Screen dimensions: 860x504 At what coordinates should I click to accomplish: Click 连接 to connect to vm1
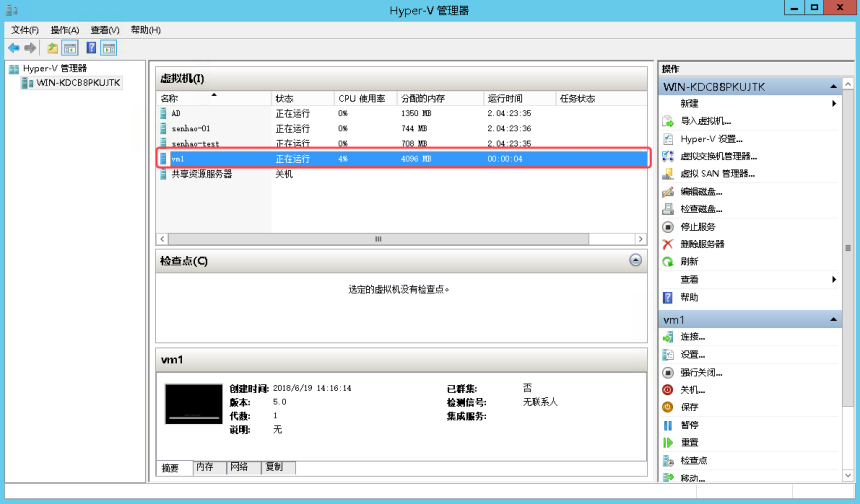tap(693, 337)
